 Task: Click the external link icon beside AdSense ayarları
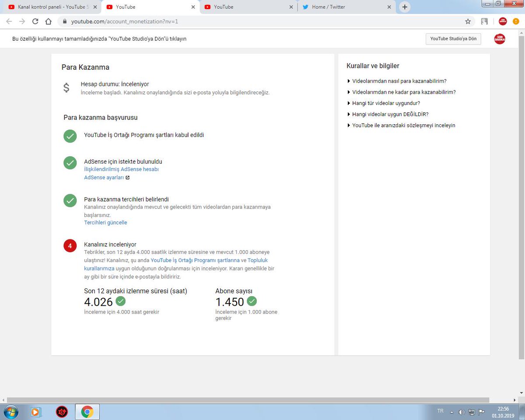tap(127, 178)
